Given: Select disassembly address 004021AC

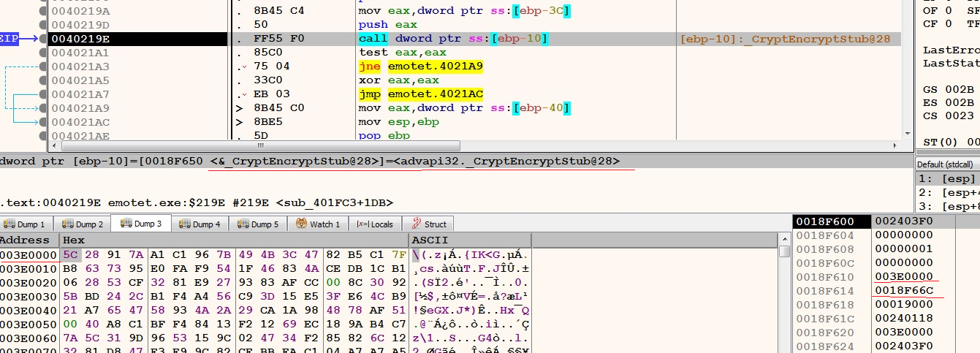Looking at the screenshot, I should [80, 122].
